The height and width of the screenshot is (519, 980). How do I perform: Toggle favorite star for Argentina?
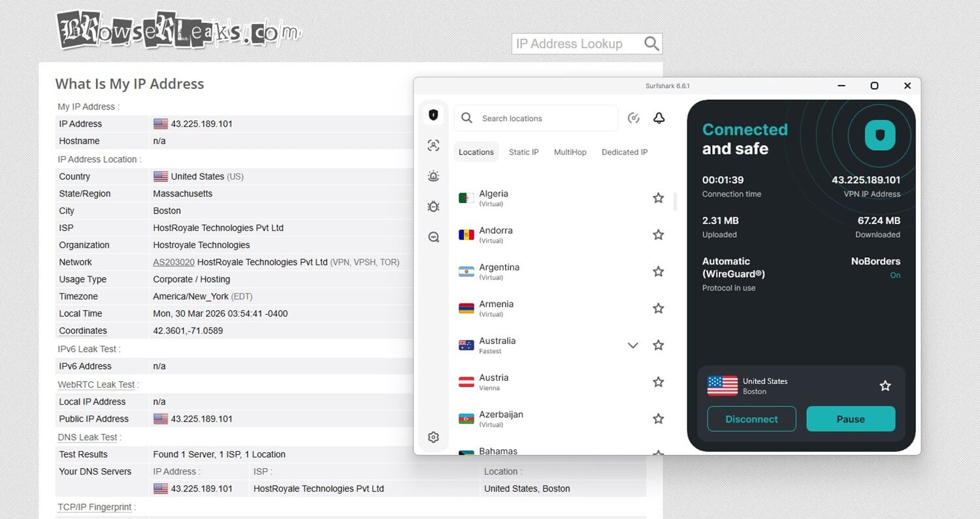pos(658,272)
